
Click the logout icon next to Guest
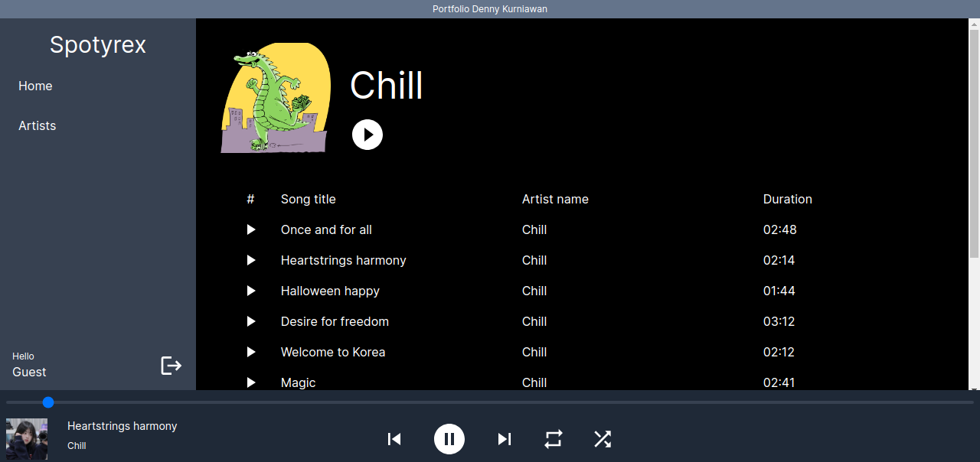pyautogui.click(x=171, y=366)
